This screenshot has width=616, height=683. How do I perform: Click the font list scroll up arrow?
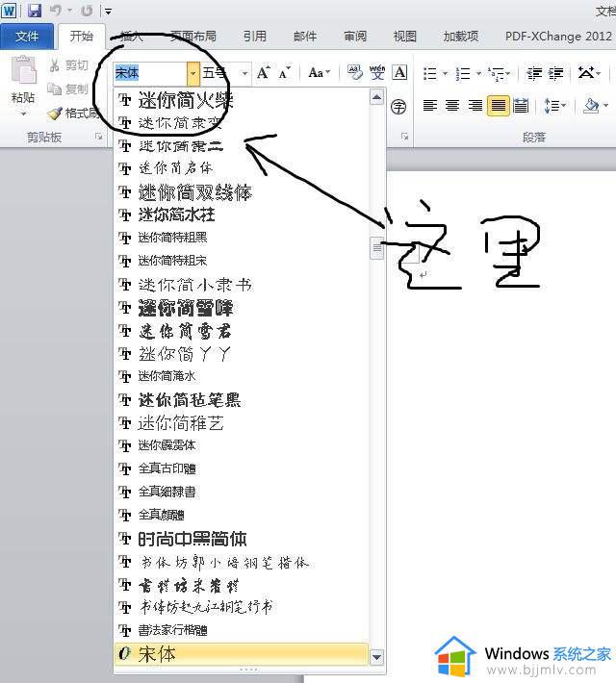pyautogui.click(x=377, y=97)
